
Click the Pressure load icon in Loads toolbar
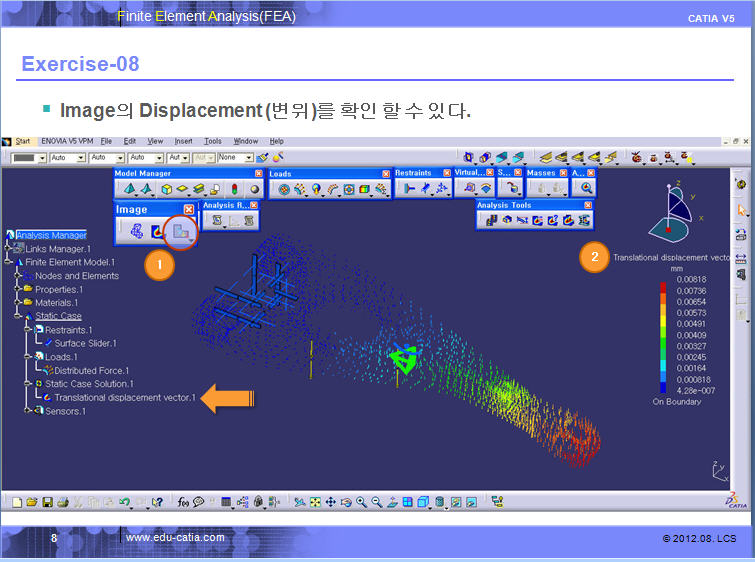284,189
